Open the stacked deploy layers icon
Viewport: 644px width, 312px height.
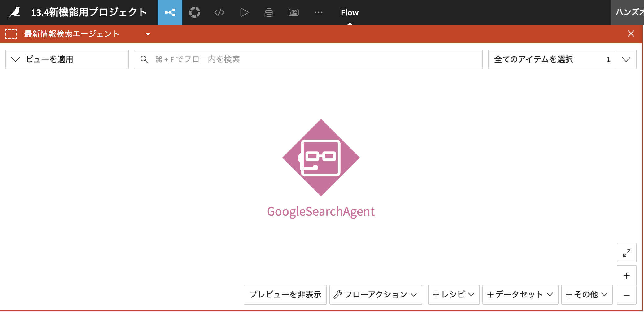click(269, 12)
